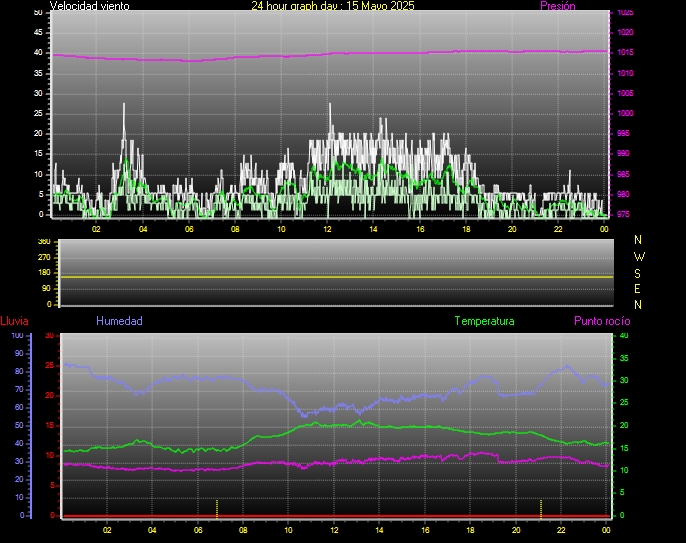The image size is (686, 543).
Task: Click the yellow sunset marker near 21 hours
Action: pos(541,508)
